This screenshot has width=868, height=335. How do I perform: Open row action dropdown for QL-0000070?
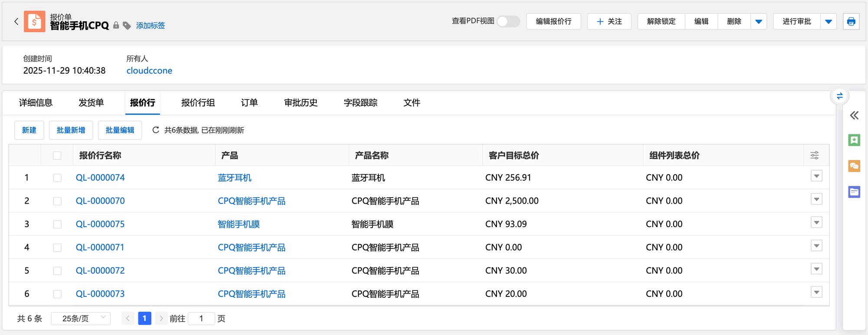[x=816, y=199]
